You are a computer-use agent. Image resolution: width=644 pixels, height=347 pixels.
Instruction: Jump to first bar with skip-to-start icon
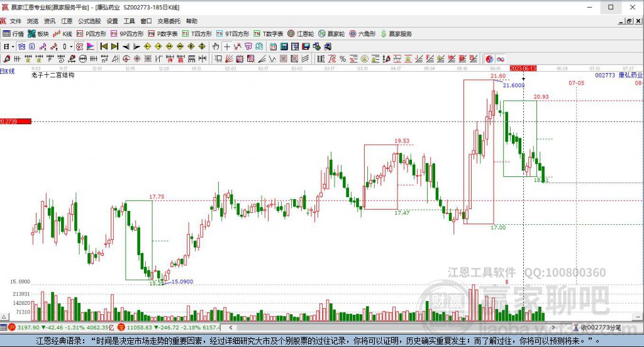click(104, 47)
